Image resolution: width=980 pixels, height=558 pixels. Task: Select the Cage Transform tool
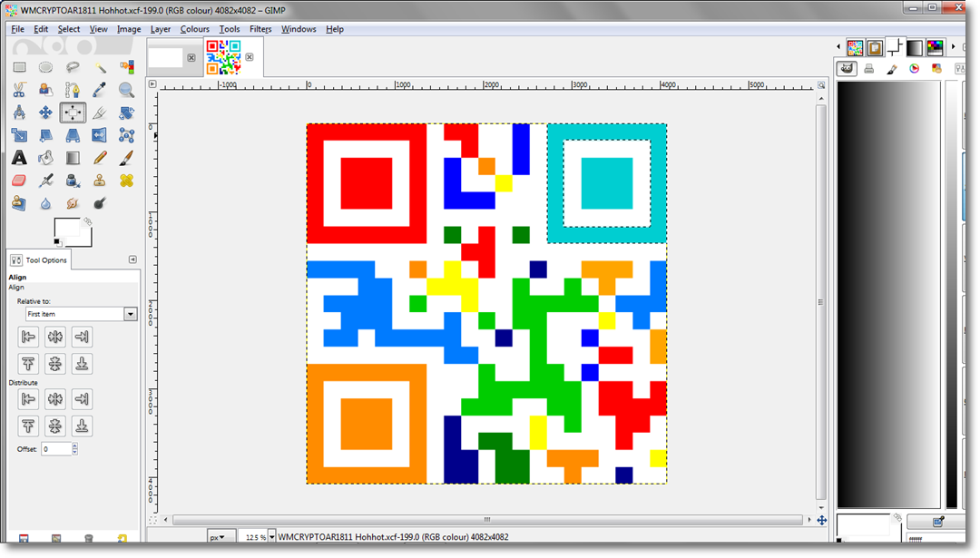(126, 135)
